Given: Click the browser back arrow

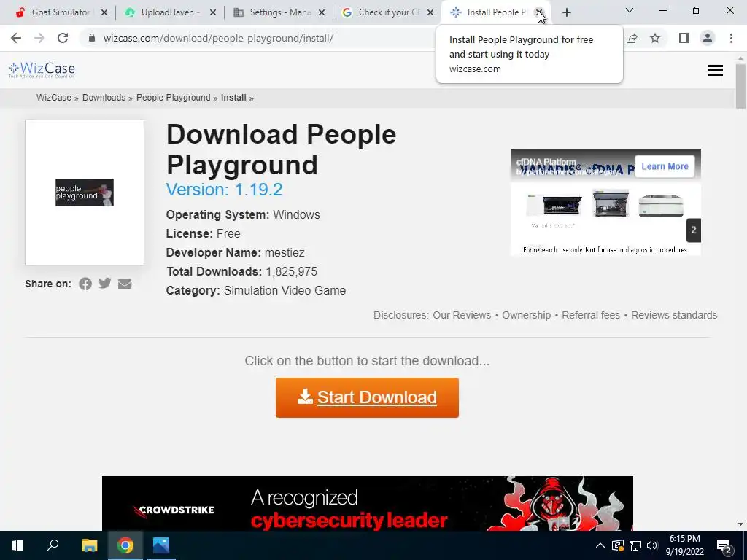Looking at the screenshot, I should click(16, 38).
